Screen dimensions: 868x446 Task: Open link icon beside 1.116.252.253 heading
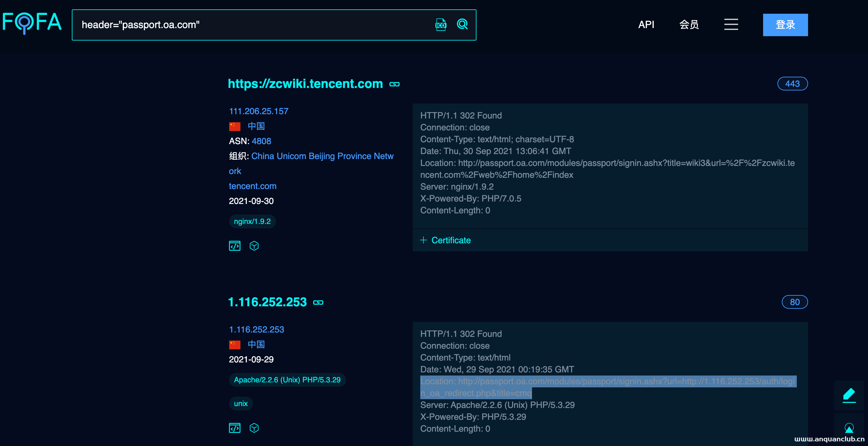click(x=318, y=303)
